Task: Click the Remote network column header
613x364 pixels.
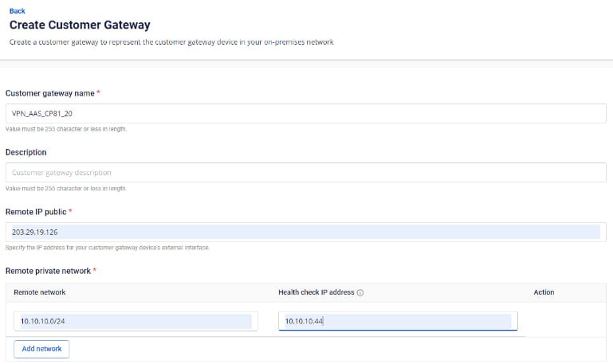Action: (x=40, y=292)
